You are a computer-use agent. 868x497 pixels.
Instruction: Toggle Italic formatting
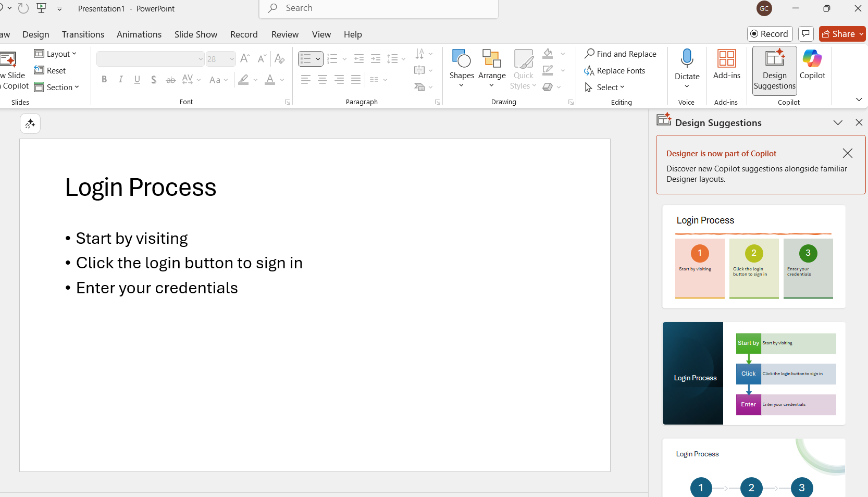[x=121, y=80]
